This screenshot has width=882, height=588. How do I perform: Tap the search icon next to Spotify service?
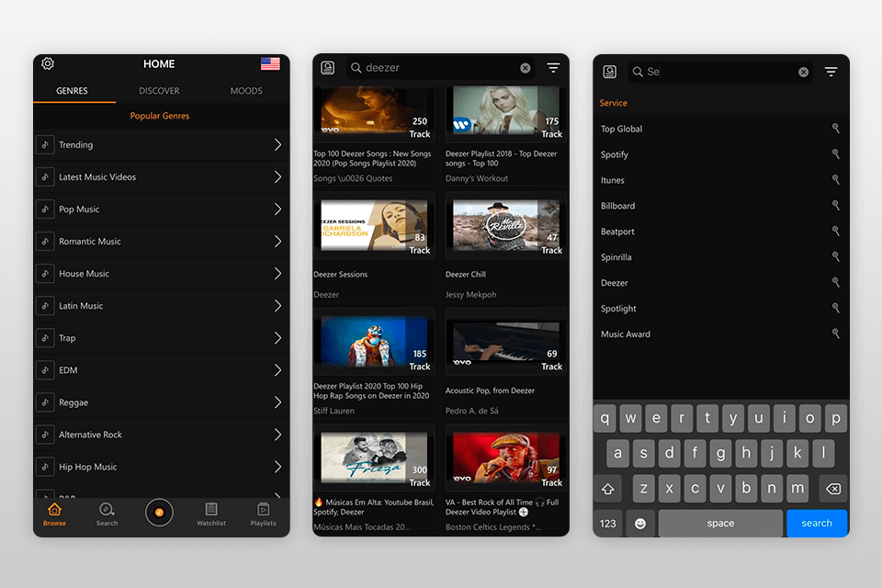tap(835, 154)
